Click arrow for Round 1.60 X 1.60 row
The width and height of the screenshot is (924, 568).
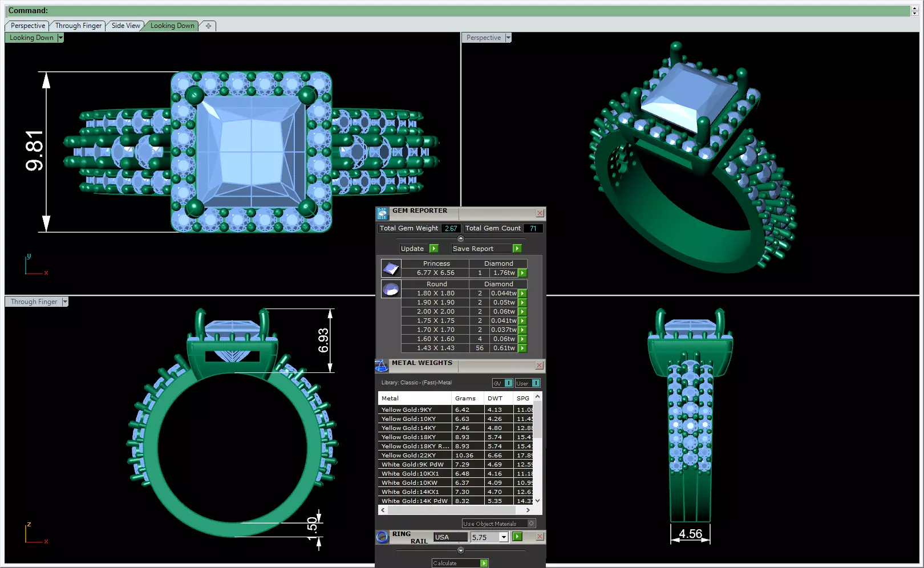522,339
